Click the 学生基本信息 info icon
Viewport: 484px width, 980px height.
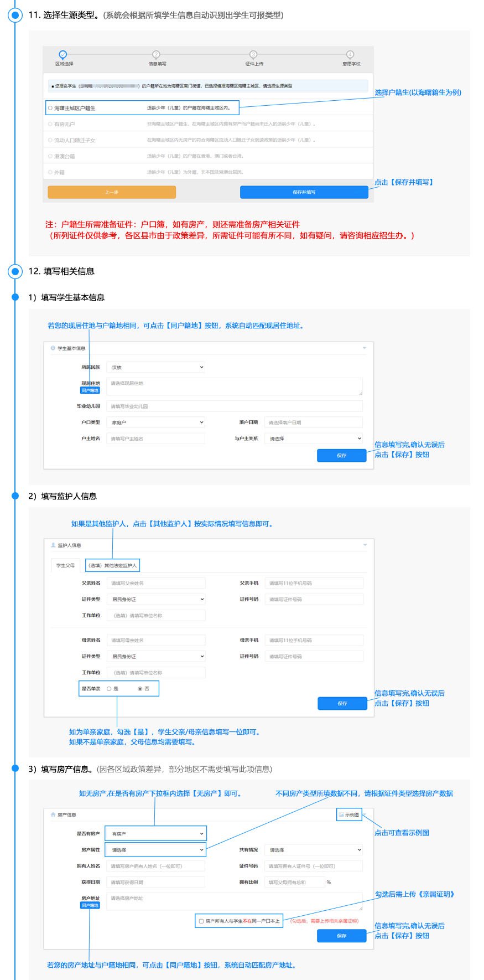click(x=53, y=348)
